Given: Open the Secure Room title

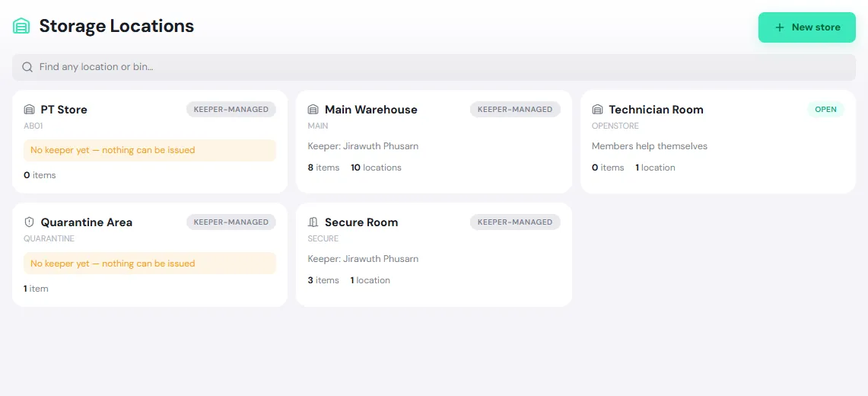Looking at the screenshot, I should tap(361, 222).
